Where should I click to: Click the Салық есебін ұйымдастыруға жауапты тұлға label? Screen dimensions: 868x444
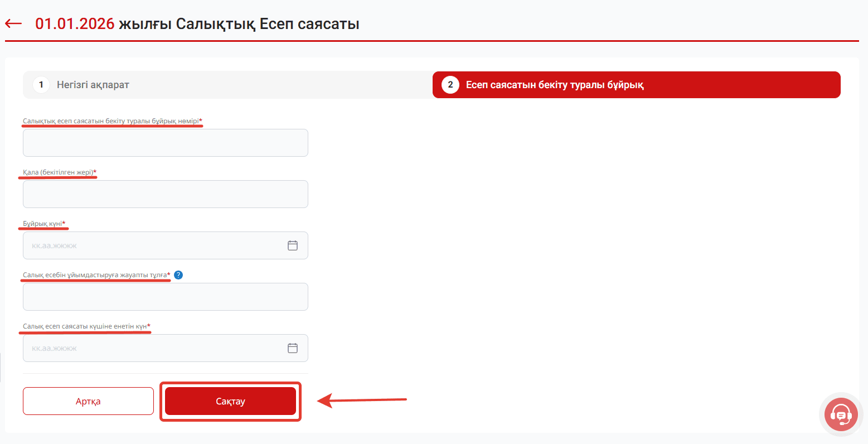95,275
